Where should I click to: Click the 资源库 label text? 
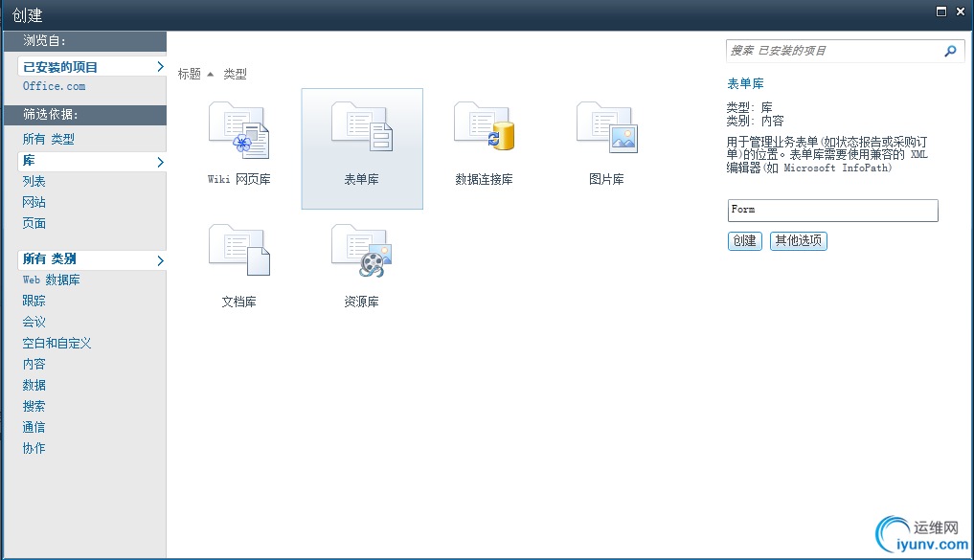[361, 302]
